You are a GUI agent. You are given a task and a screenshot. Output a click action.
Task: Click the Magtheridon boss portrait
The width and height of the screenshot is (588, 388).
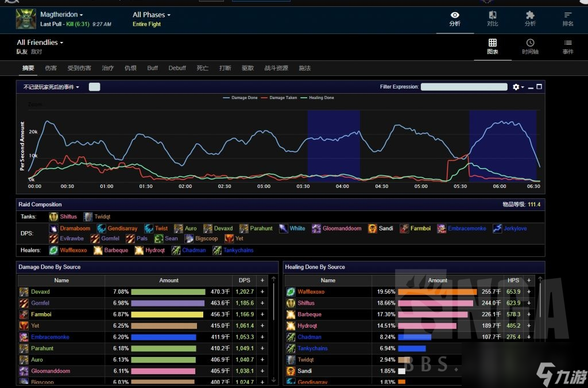point(26,19)
